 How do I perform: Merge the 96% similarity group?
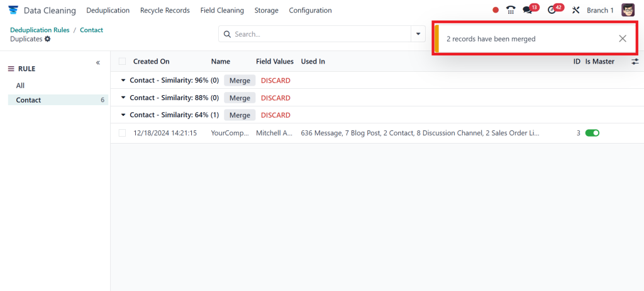[x=240, y=81]
